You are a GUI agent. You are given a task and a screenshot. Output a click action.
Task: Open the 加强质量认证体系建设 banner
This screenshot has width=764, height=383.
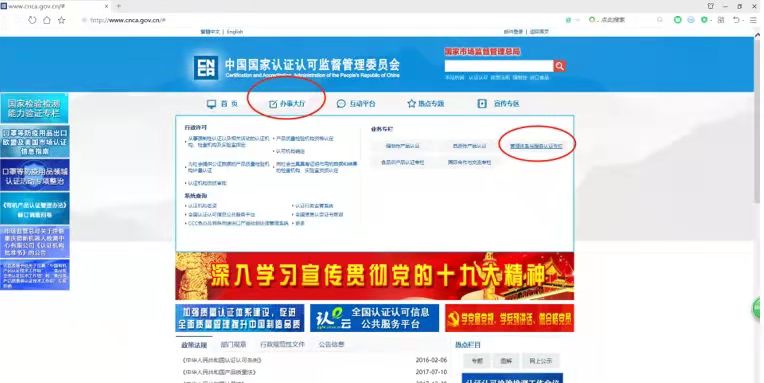click(x=240, y=318)
